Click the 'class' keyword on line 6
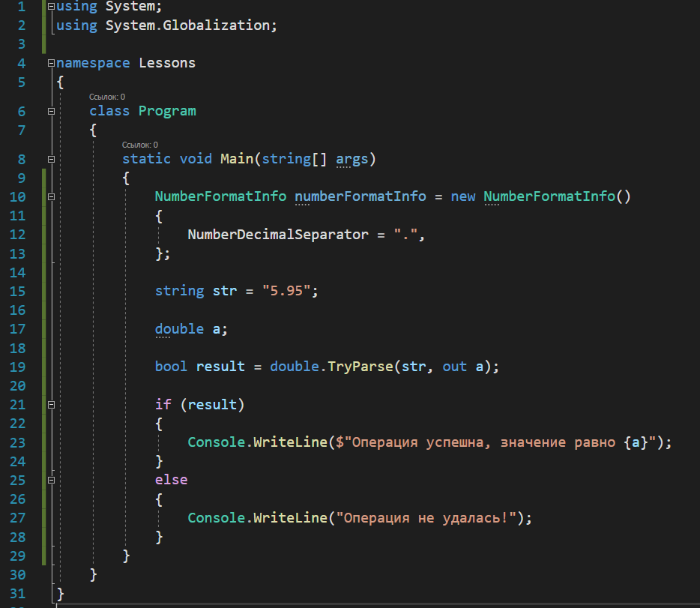 point(109,111)
